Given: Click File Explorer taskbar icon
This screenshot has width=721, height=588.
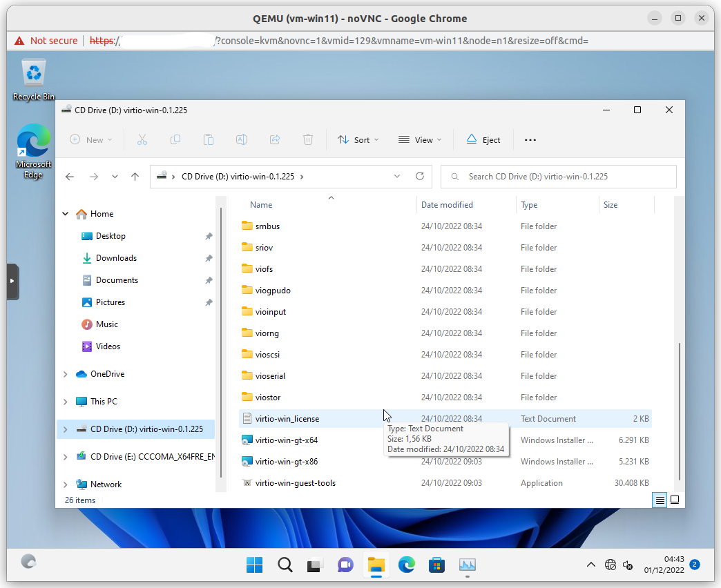Looking at the screenshot, I should [376, 565].
